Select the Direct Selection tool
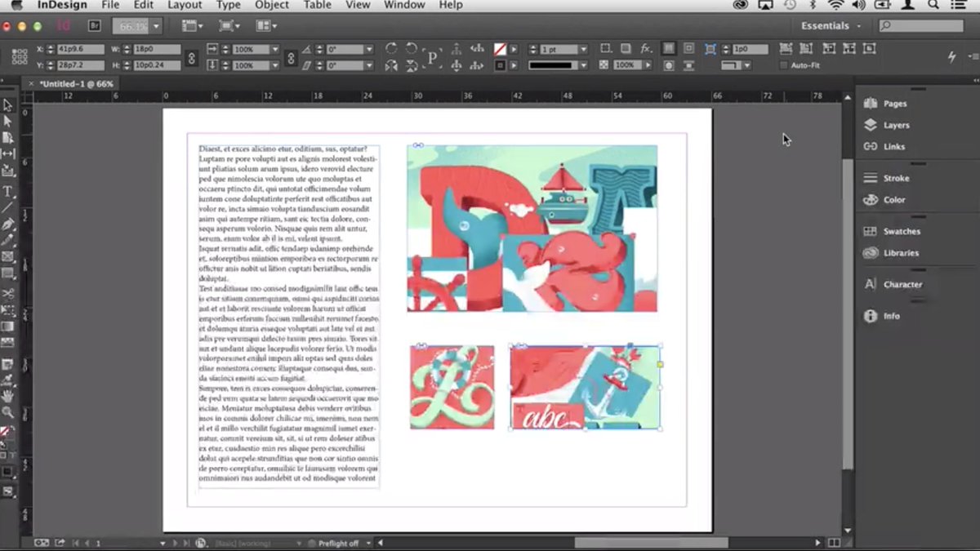The image size is (980, 551). tap(8, 121)
